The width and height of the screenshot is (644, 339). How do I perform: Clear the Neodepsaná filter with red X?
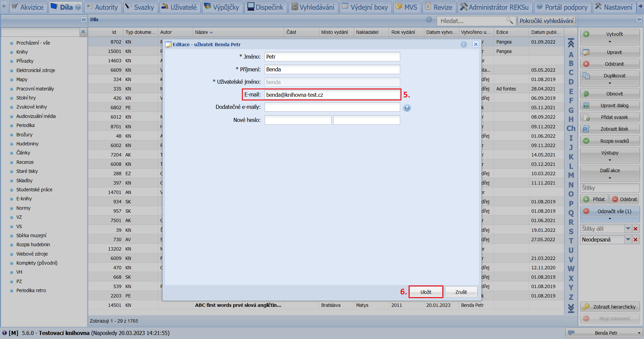[636, 240]
